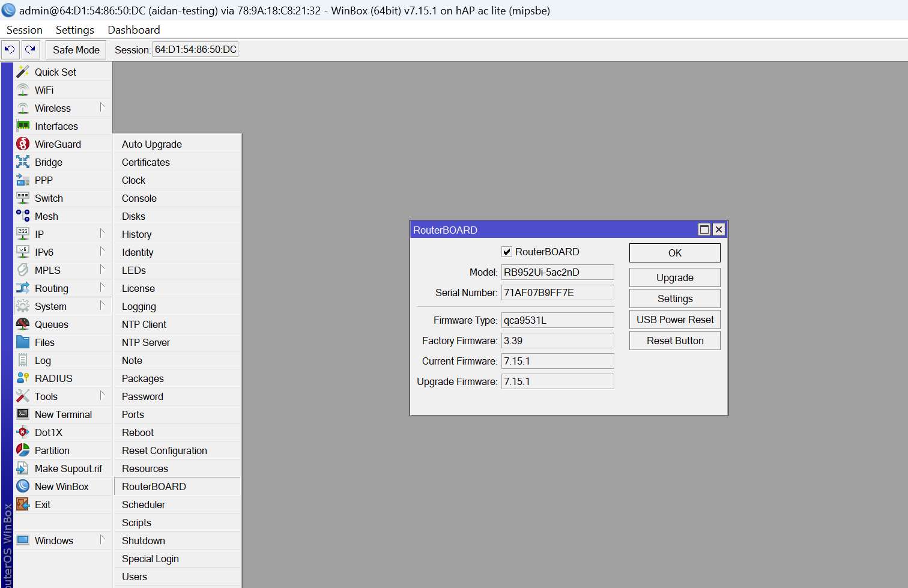This screenshot has height=588, width=908.
Task: Uncheck the RouterBOARD checkbox
Action: 507,252
